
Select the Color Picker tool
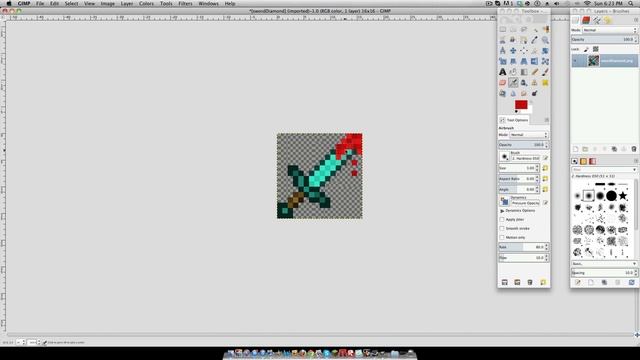pyautogui.click(x=534, y=40)
